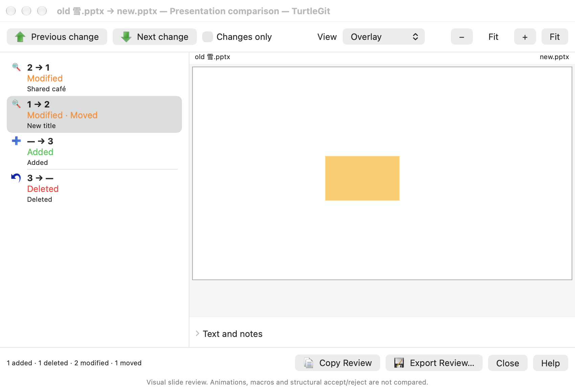Expand the Text and notes section
This screenshot has height=392, width=575.
tap(198, 334)
